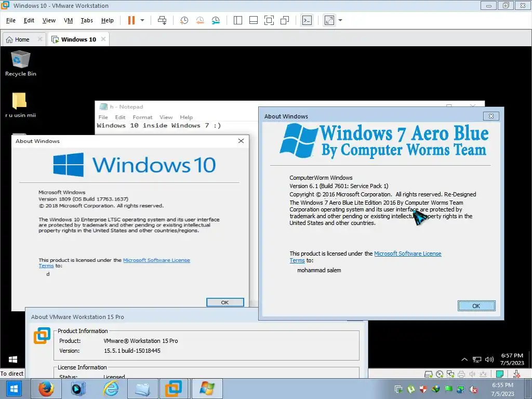Click the Notepad text 'Windows 10 inside Windows 7 :)'
The image size is (532, 399).
[159, 126]
